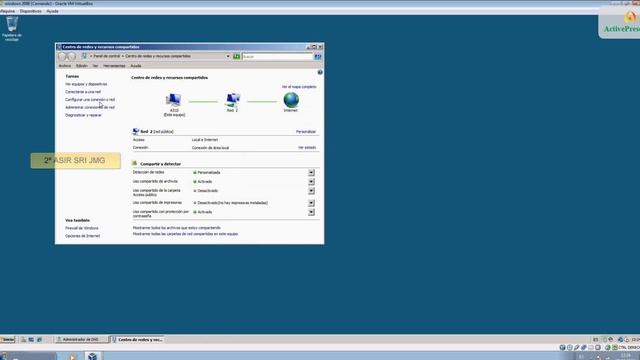Click the Personalizar link for Red 2
Viewport: 640px width, 360px height.
click(x=306, y=132)
